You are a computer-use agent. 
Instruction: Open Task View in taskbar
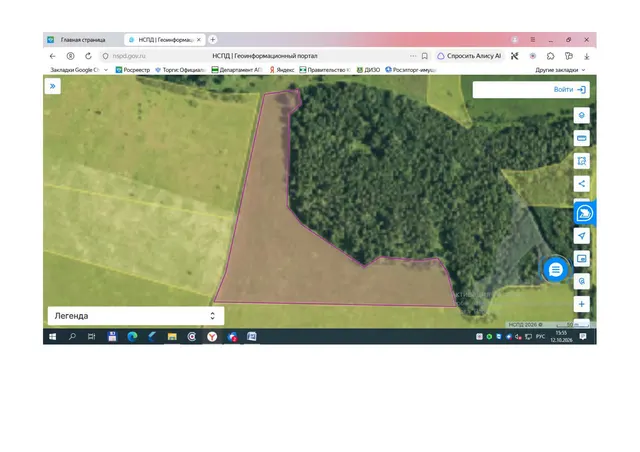(91, 336)
